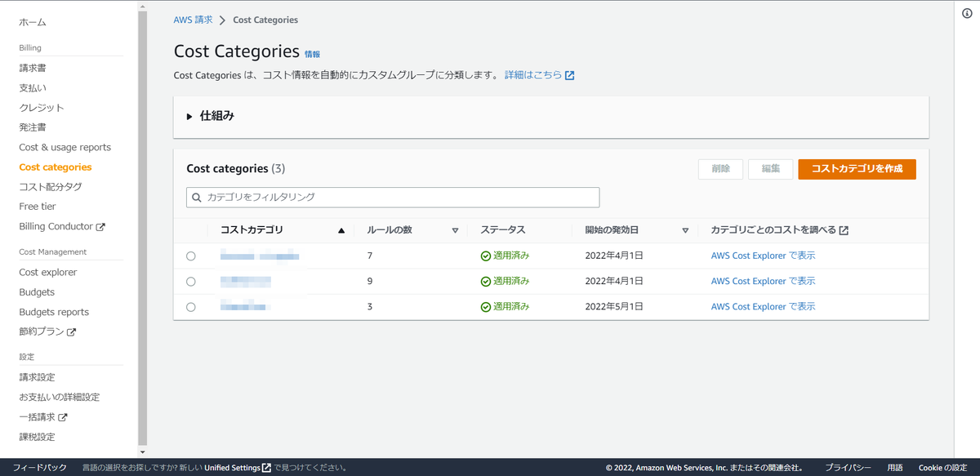Select Cost categories in the sidebar
The width and height of the screenshot is (980, 476).
coord(56,167)
